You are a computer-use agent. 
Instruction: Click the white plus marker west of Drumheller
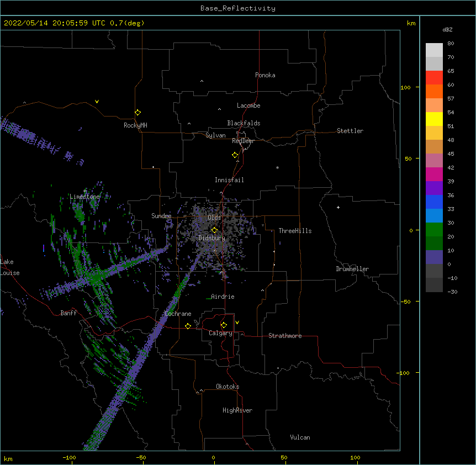pos(338,207)
